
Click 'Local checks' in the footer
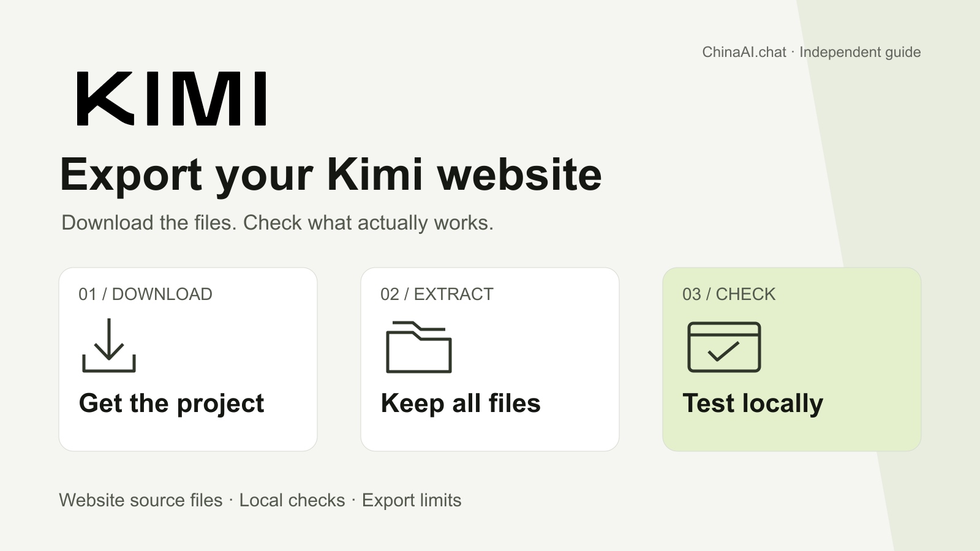(x=292, y=500)
